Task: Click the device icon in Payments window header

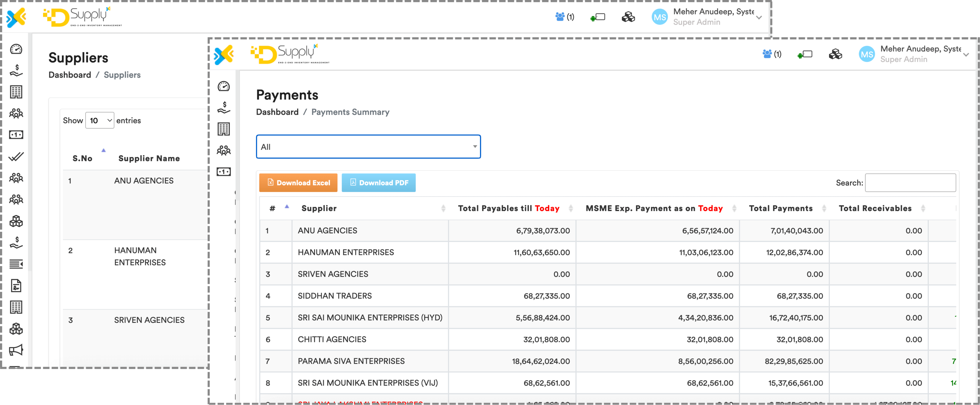Action: click(x=805, y=54)
